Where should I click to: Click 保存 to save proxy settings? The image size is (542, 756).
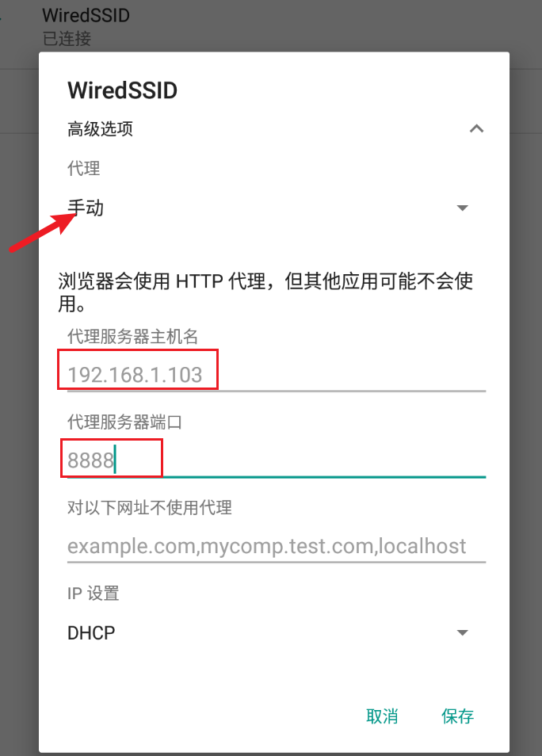pyautogui.click(x=457, y=716)
